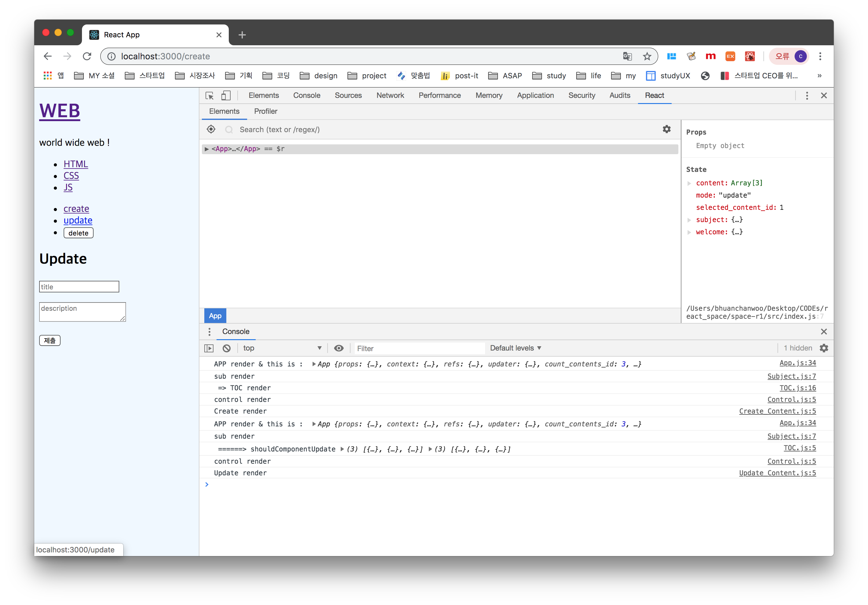Viewport: 868px width, 605px height.
Task: Click the React select-element target icon
Action: (211, 129)
